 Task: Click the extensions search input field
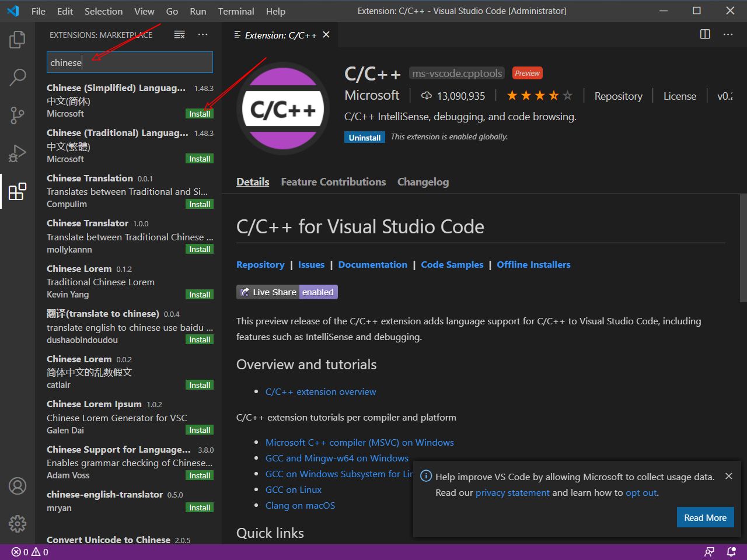click(x=130, y=62)
